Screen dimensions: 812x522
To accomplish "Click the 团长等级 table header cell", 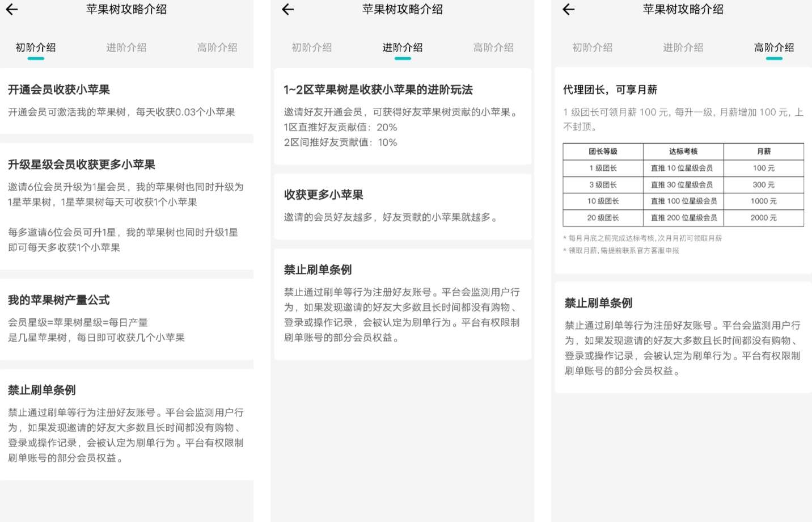I will [x=603, y=151].
